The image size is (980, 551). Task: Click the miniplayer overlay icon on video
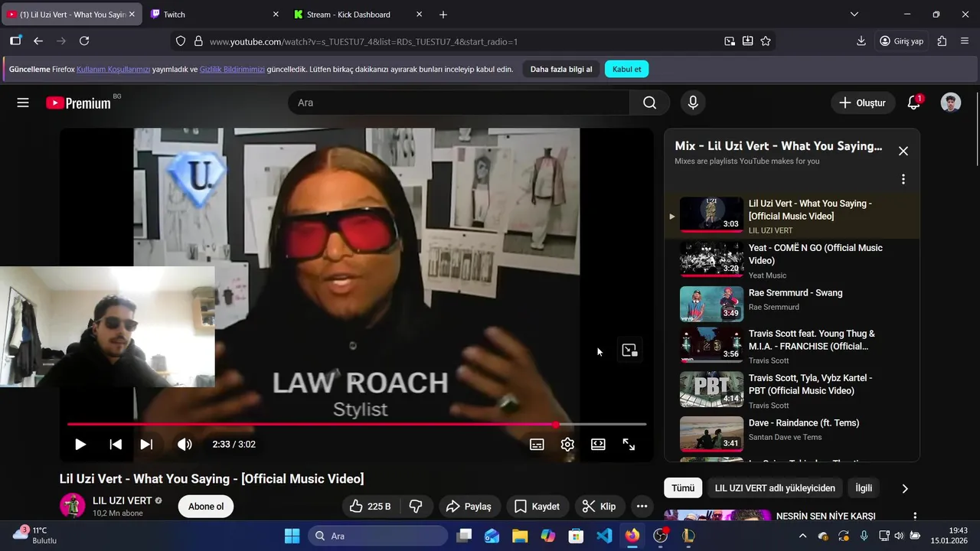[629, 350]
